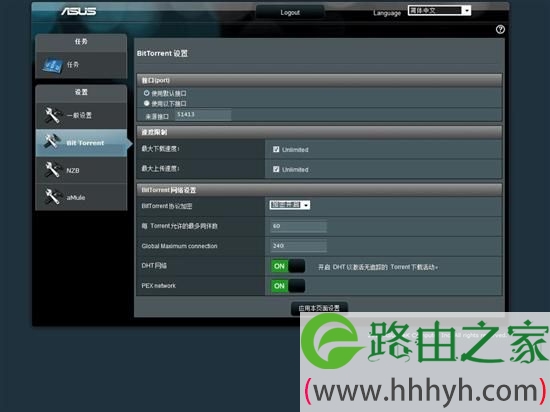Screen dimensions: 550x412
Task: Open the help question mark icon
Action: [x=500, y=29]
